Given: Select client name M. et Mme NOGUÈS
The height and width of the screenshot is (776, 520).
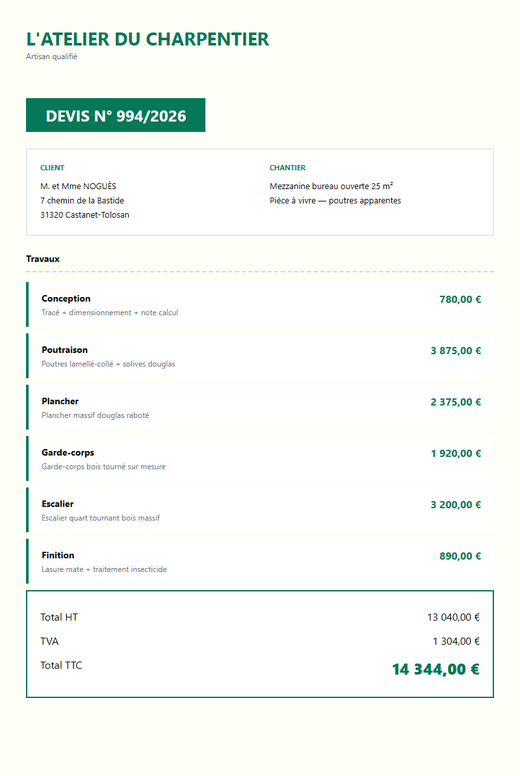Looking at the screenshot, I should (x=78, y=186).
